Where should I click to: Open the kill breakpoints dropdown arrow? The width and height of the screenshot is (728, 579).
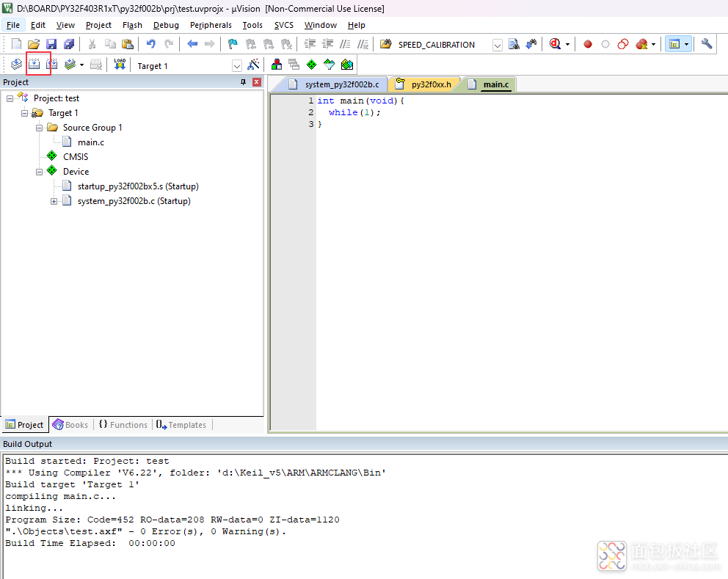point(653,45)
